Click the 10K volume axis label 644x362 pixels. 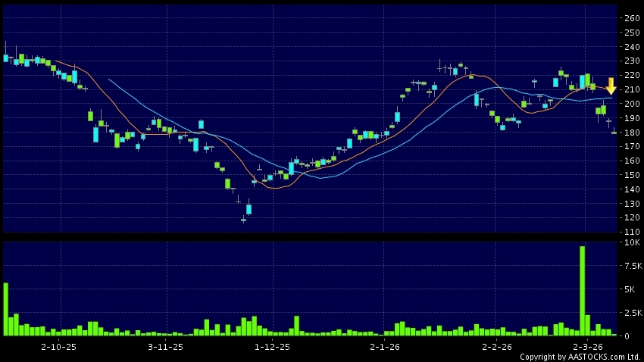[x=632, y=242]
